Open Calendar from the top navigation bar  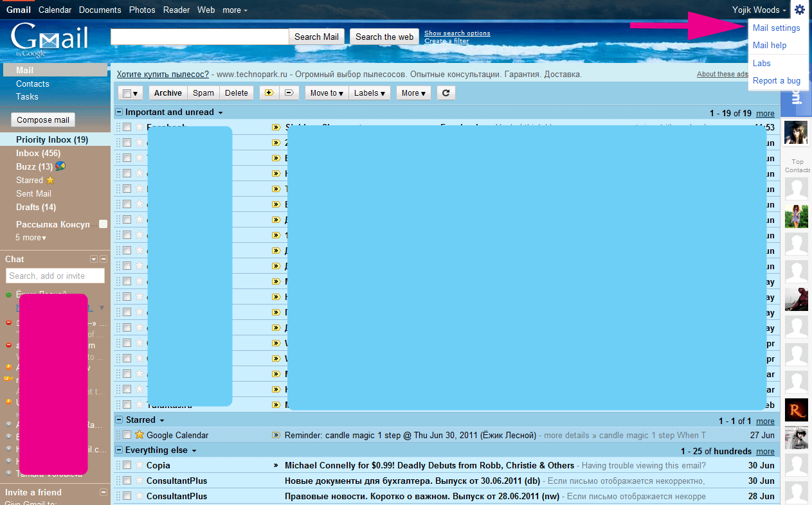coord(55,10)
